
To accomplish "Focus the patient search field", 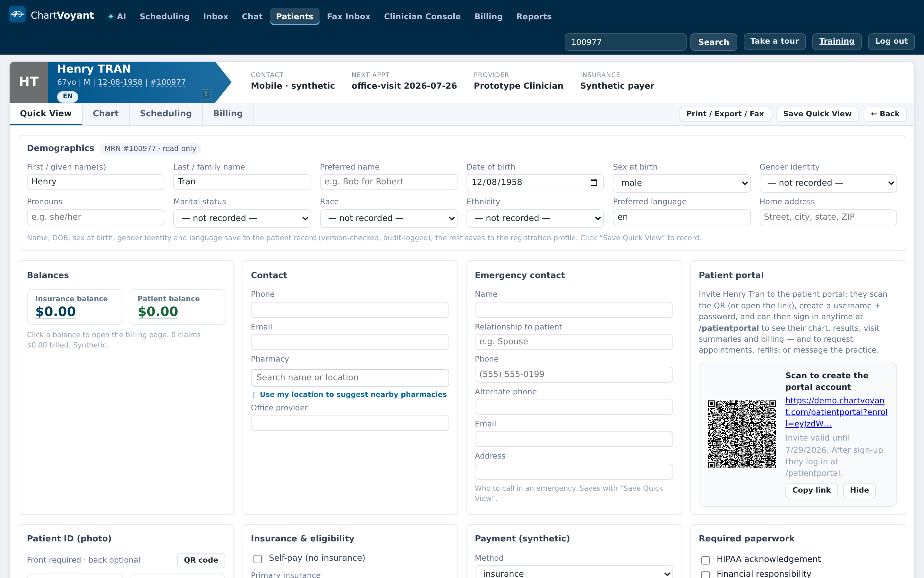I will pyautogui.click(x=625, y=42).
